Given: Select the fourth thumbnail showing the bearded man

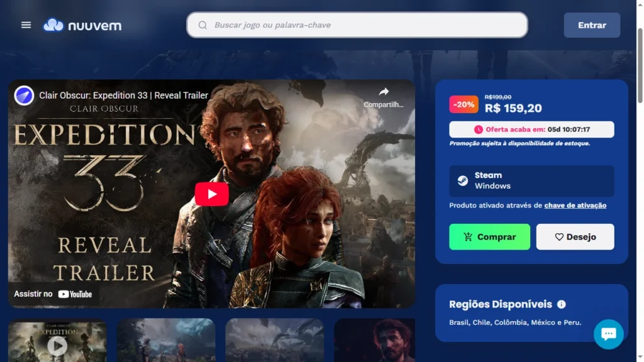Looking at the screenshot, I should [x=374, y=343].
